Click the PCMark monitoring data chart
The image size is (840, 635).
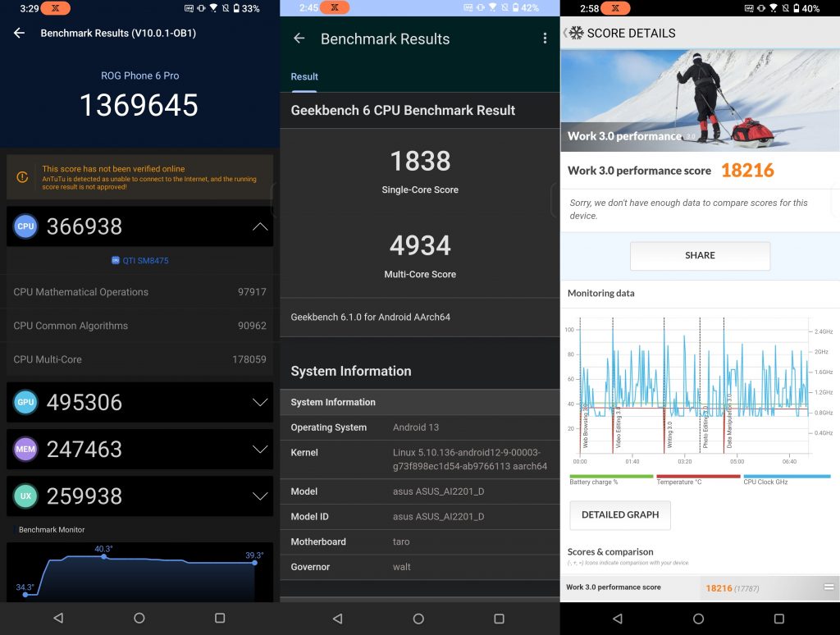pos(699,391)
